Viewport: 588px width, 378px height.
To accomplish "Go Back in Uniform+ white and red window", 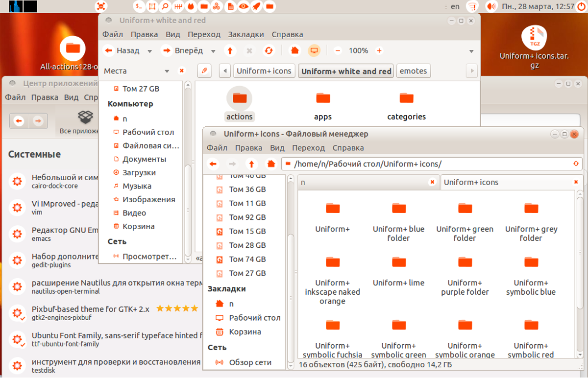I will click(122, 50).
